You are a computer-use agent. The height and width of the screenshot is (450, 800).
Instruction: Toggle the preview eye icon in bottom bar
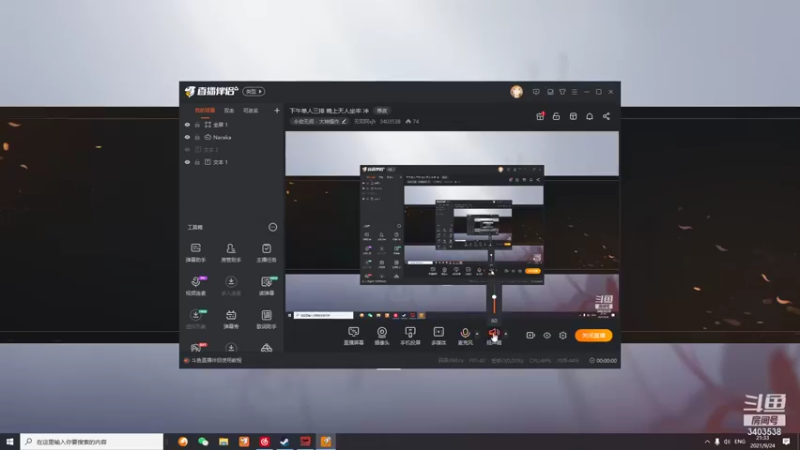547,335
